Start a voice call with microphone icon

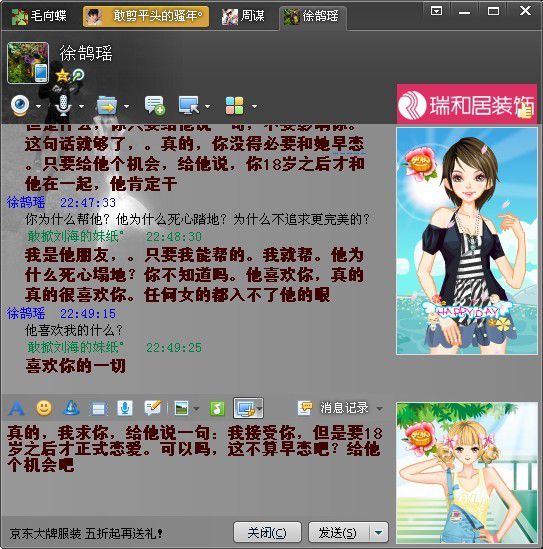[x=63, y=105]
